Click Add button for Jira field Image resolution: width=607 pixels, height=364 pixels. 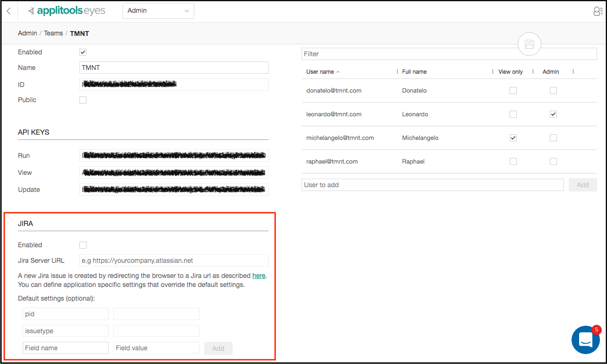point(218,348)
